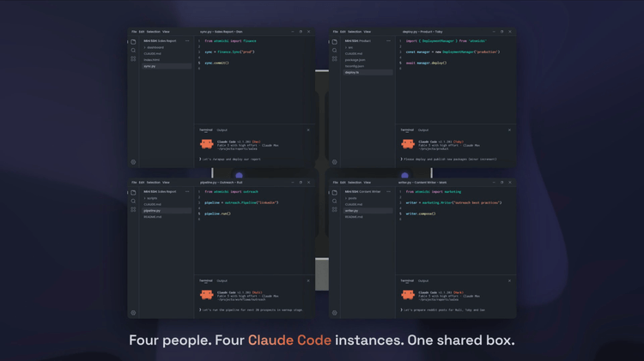Viewport: 644px width, 361px height.
Task: Open Extensions icon in the sync.py window
Action: [133, 59]
